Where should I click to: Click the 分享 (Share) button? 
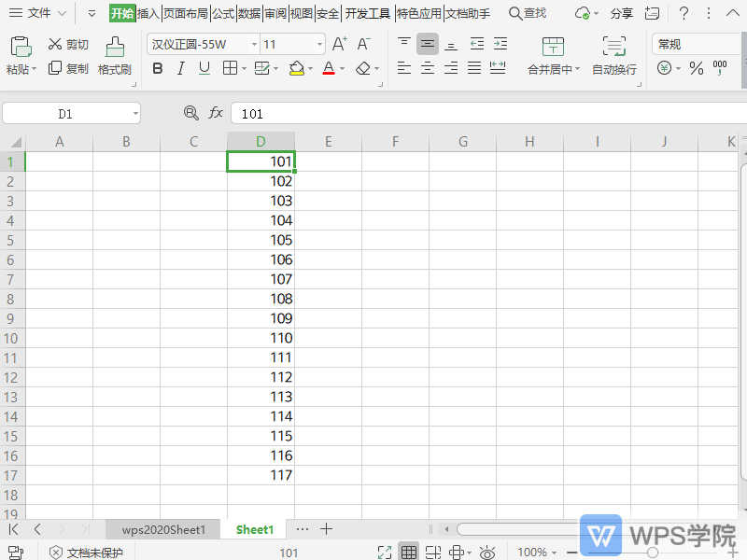pos(621,13)
